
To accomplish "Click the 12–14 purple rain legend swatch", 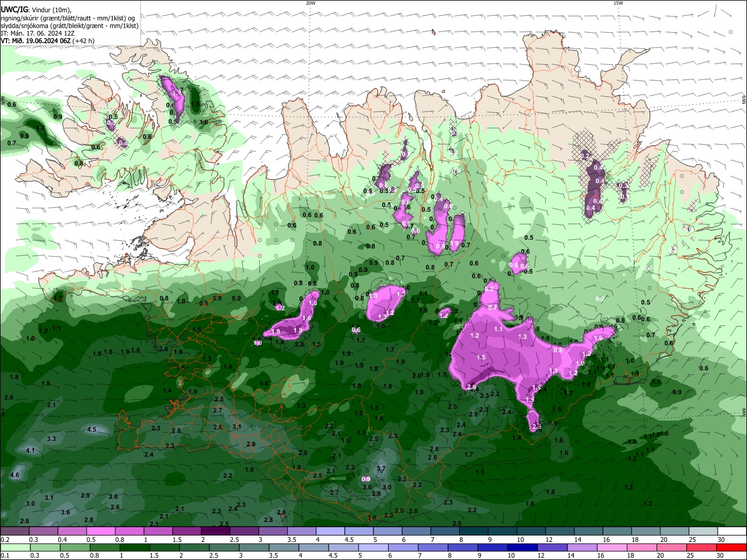I will point(553,548).
